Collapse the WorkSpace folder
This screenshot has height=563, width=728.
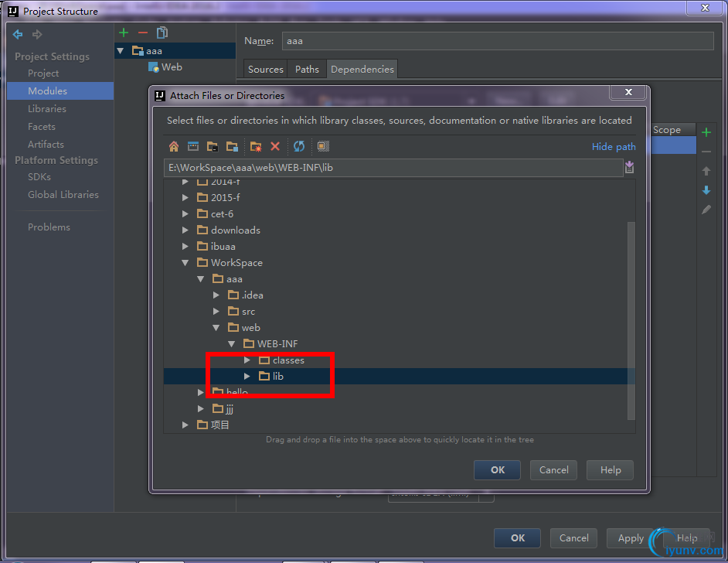tap(185, 263)
